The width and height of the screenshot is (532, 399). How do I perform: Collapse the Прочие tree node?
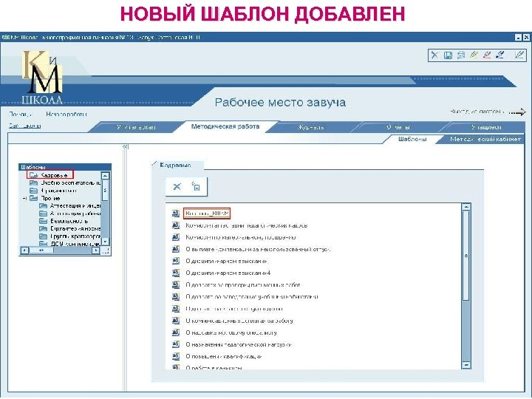tap(24, 198)
